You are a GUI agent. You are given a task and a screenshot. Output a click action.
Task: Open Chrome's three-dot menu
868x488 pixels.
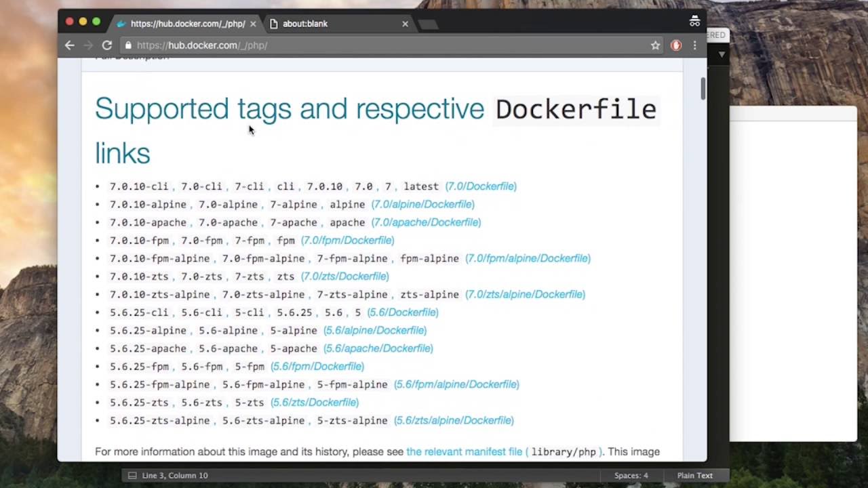(x=694, y=45)
